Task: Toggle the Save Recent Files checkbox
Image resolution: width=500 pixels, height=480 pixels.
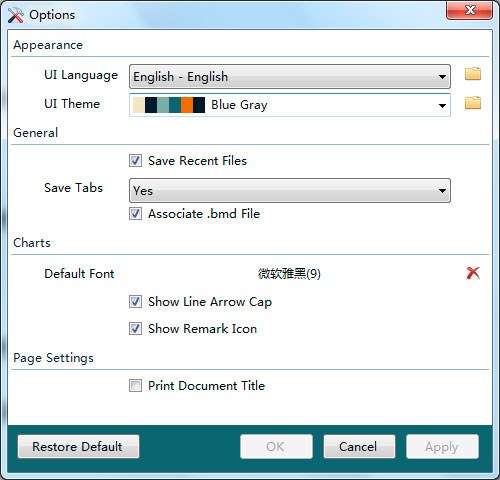Action: 135,160
